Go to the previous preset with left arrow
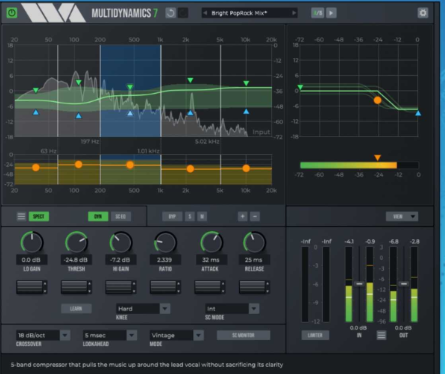Image resolution: width=445 pixels, height=374 pixels. pyautogui.click(x=205, y=13)
